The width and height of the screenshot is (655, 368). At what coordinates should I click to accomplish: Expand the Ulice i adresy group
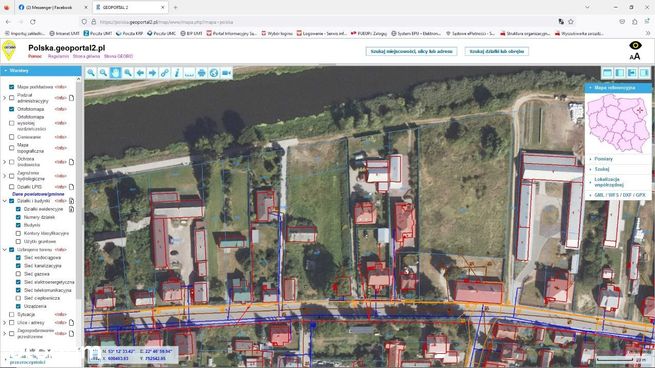click(x=5, y=323)
